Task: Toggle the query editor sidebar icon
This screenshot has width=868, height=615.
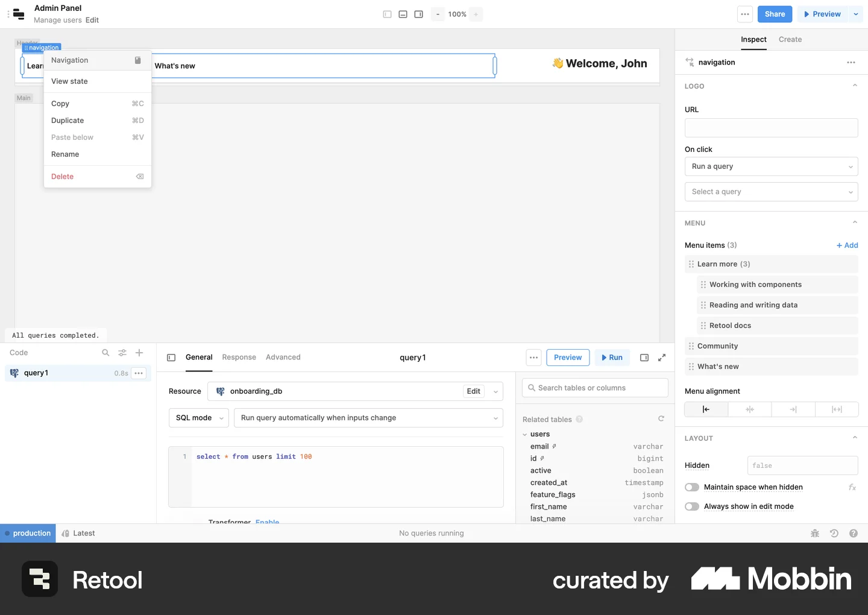Action: tap(171, 358)
